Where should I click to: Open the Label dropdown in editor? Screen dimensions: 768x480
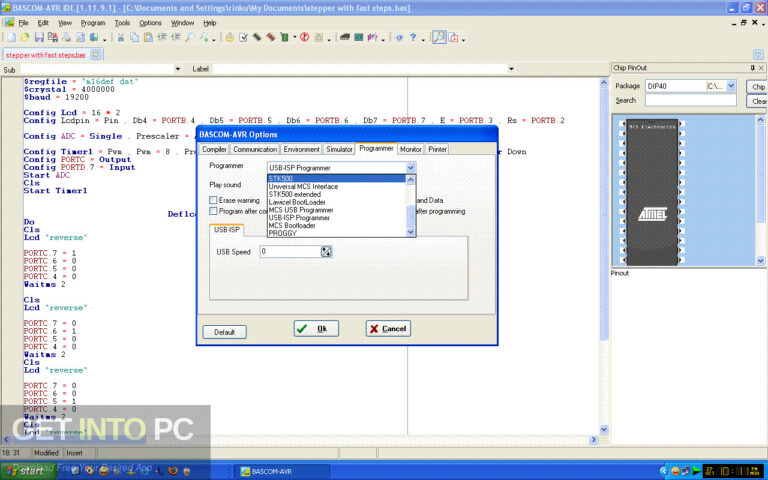[511, 69]
